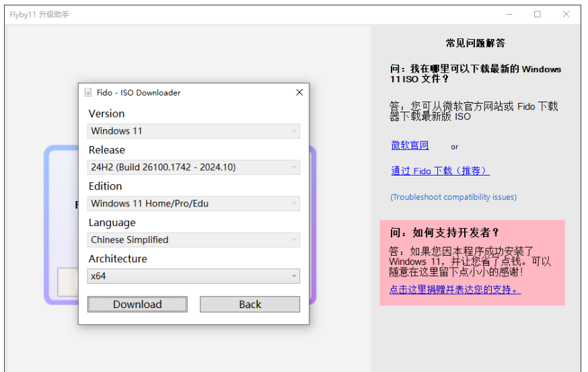Click the question about downloading Windows 11 ISO

tap(476, 74)
